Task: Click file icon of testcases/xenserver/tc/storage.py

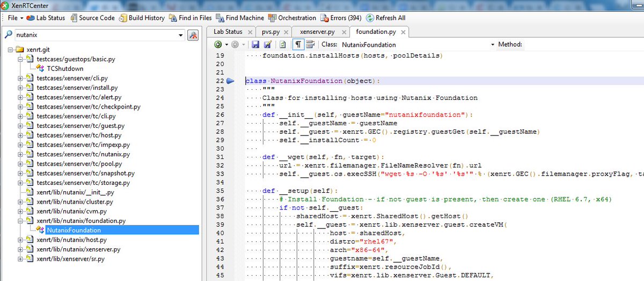Action: [x=30, y=183]
